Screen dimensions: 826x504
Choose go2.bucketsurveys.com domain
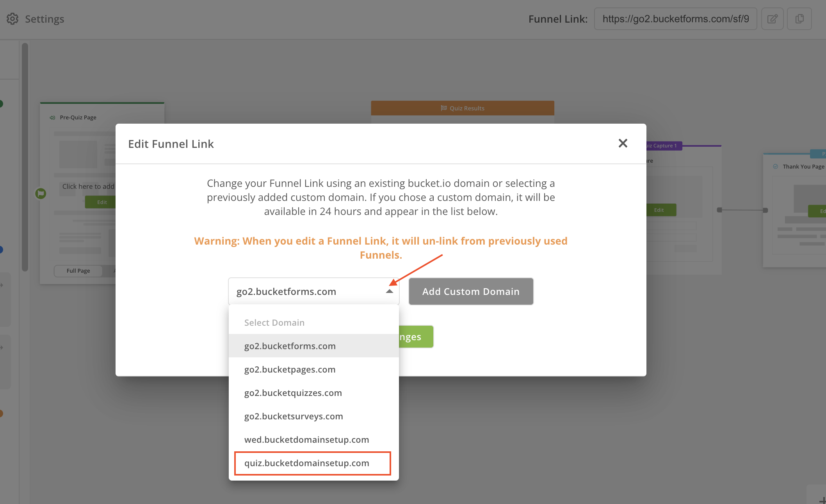(x=294, y=416)
